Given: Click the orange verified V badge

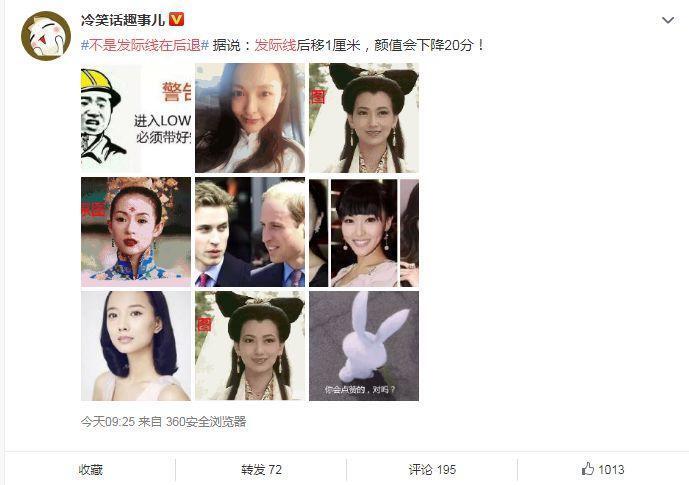Looking at the screenshot, I should [x=176, y=19].
